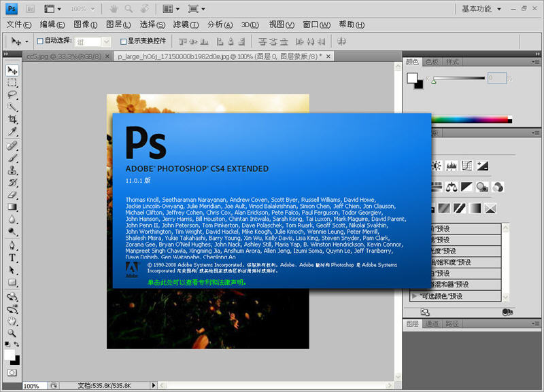Screen dimensions: 544x392
Task: Select the Brush tool
Action: pyautogui.click(x=12, y=158)
